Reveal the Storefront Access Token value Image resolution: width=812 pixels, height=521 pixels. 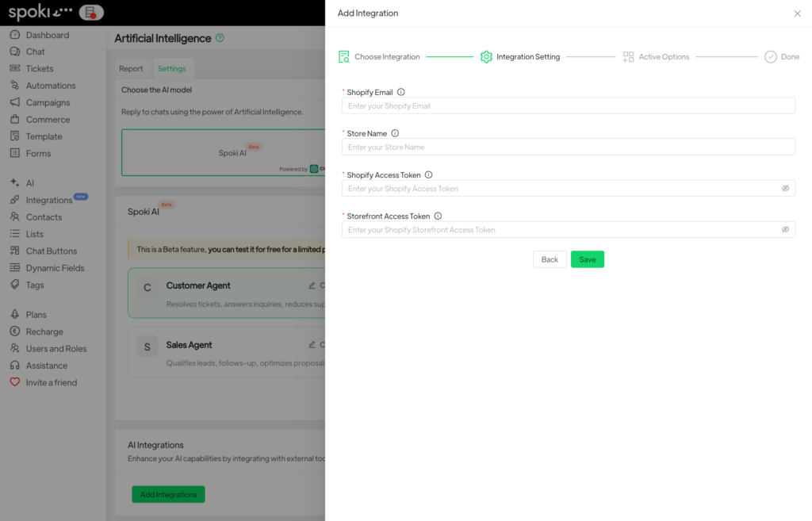click(785, 230)
